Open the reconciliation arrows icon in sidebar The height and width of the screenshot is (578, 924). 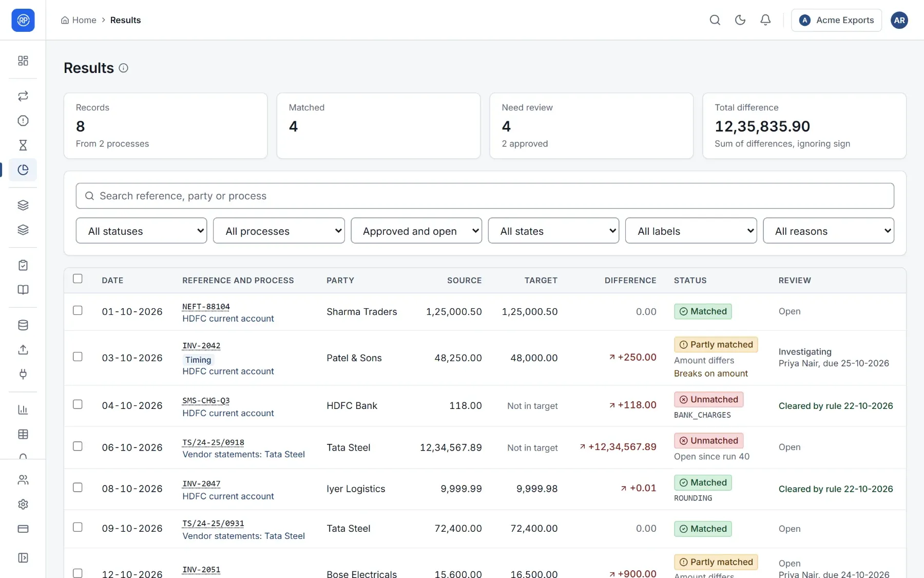23,96
